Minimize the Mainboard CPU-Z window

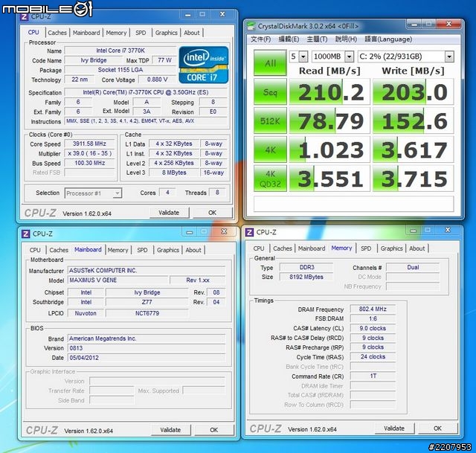point(190,232)
